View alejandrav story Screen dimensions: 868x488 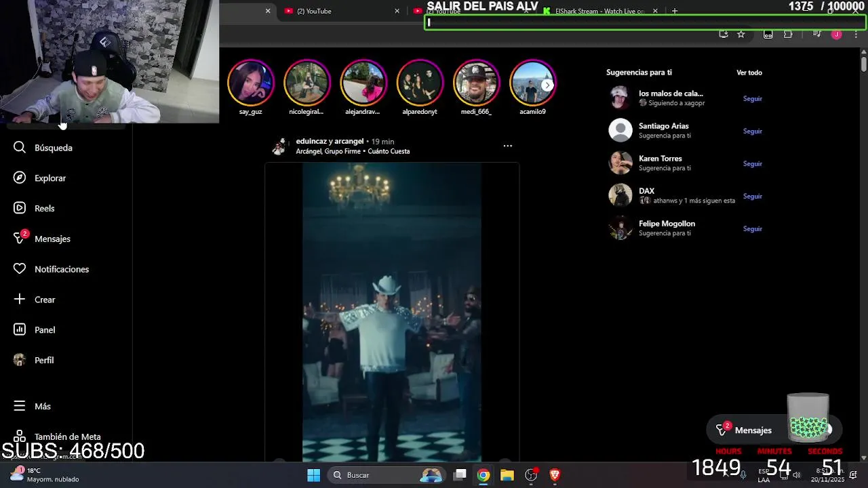pos(363,83)
